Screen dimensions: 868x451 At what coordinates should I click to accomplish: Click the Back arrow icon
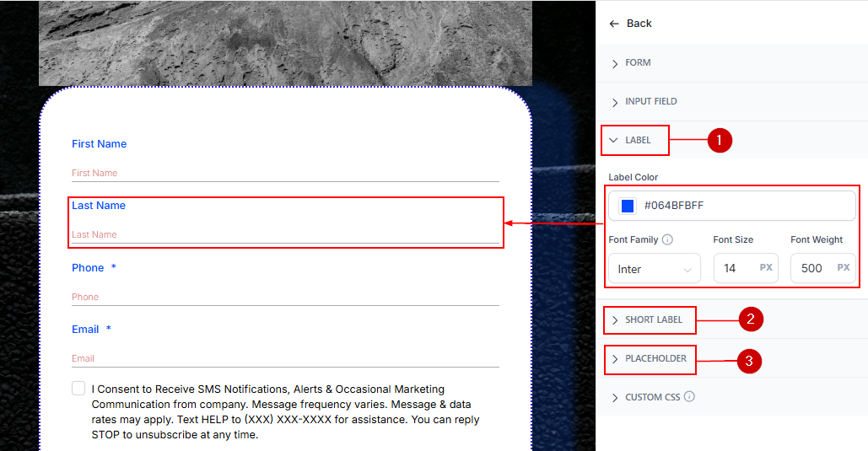coord(614,24)
